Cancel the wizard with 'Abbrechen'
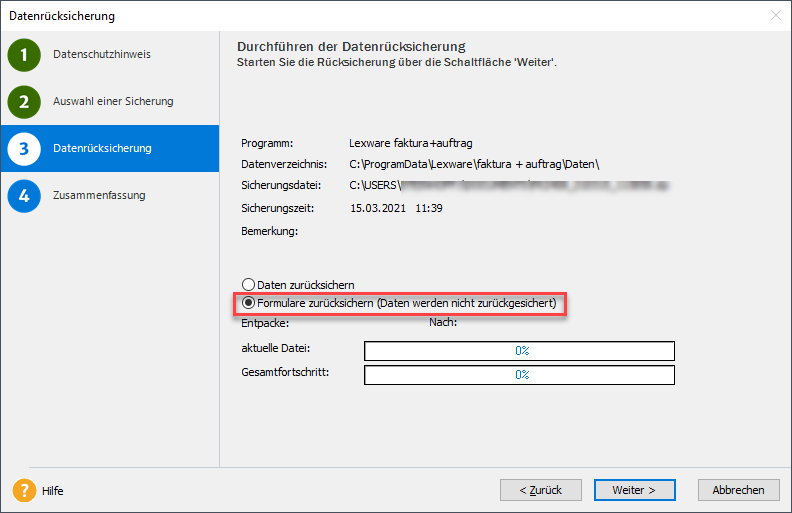The height and width of the screenshot is (513, 792). (739, 490)
